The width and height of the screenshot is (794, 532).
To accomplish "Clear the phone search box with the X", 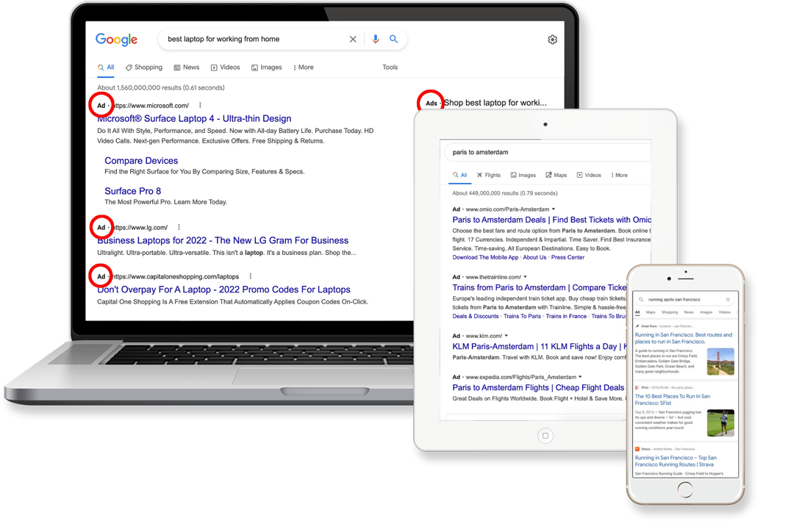I will 728,299.
